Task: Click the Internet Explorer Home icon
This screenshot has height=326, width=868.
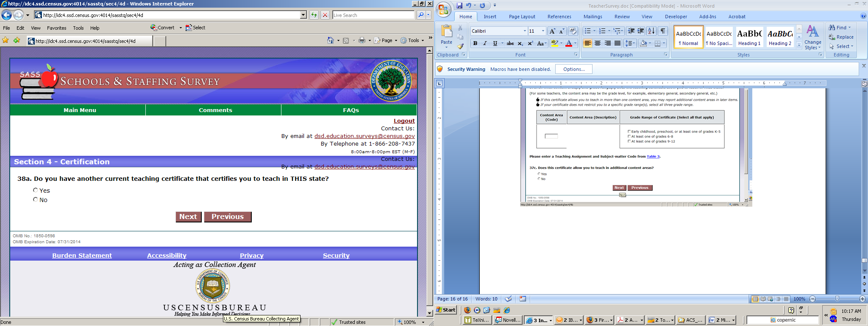Action: pyautogui.click(x=331, y=40)
